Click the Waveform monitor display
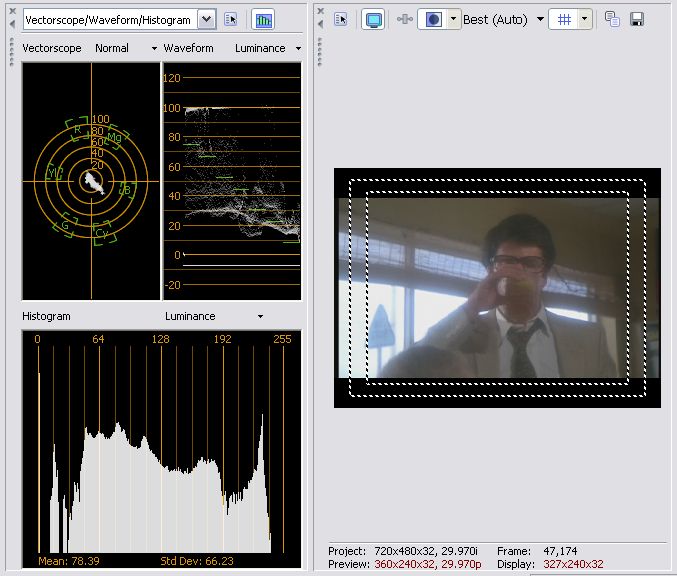The width and height of the screenshot is (677, 576). click(232, 181)
